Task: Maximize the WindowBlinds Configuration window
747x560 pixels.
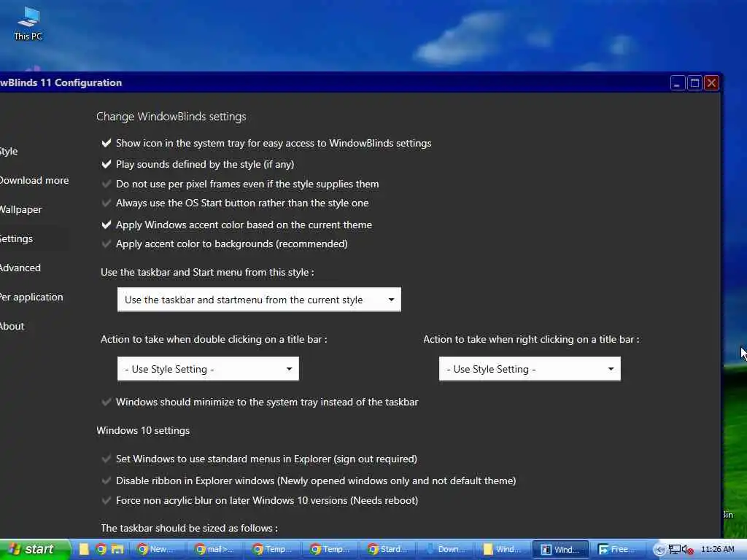Action: (x=694, y=83)
